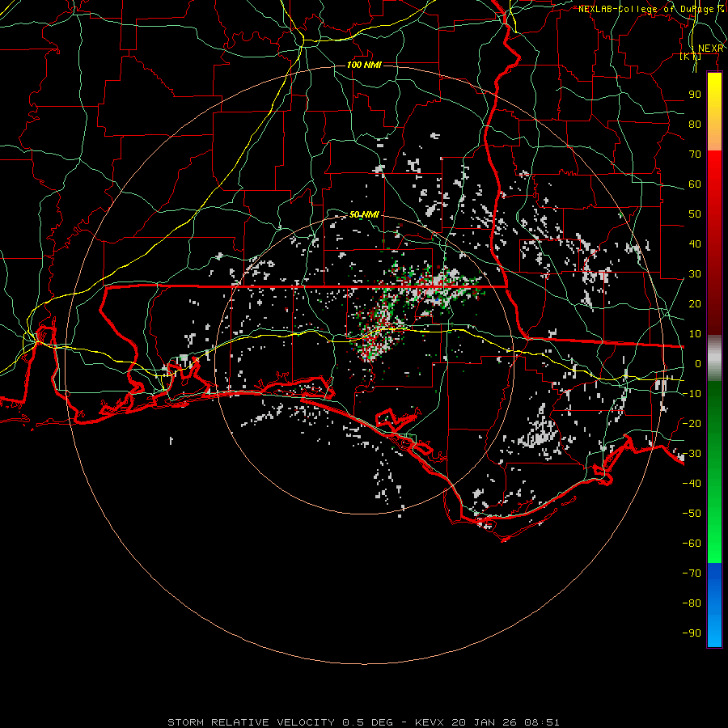The width and height of the screenshot is (728, 728).
Task: Click the "20 JAN 26" date in the caption
Action: point(485,722)
